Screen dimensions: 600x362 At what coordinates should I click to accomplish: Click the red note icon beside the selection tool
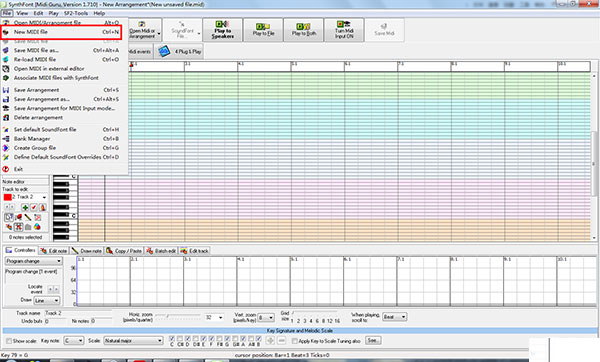18,217
